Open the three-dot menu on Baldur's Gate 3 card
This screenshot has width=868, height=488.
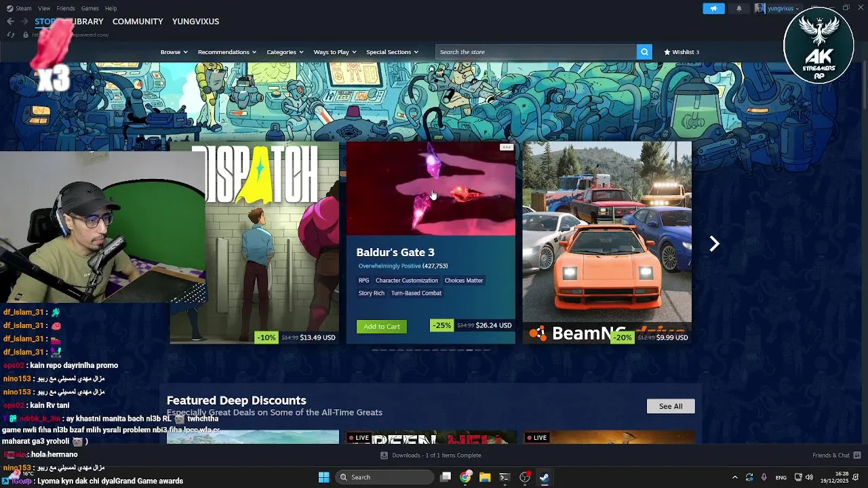pos(507,147)
